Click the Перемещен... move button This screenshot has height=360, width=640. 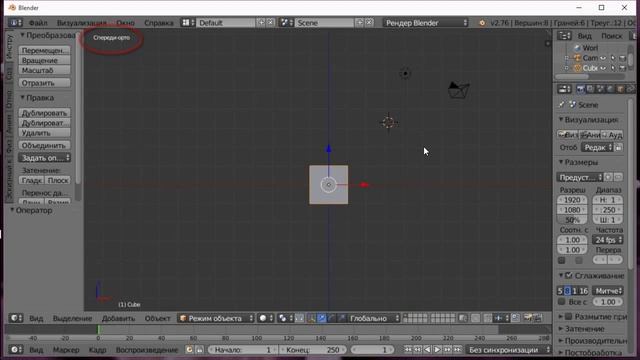coord(44,50)
